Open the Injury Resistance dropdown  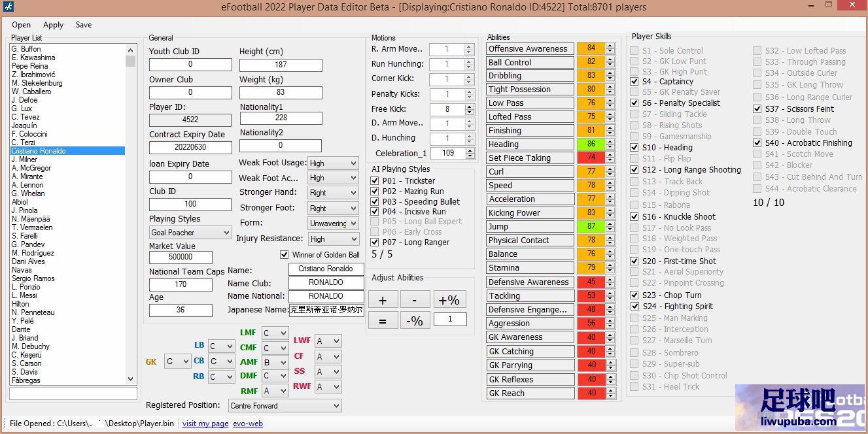click(x=333, y=239)
